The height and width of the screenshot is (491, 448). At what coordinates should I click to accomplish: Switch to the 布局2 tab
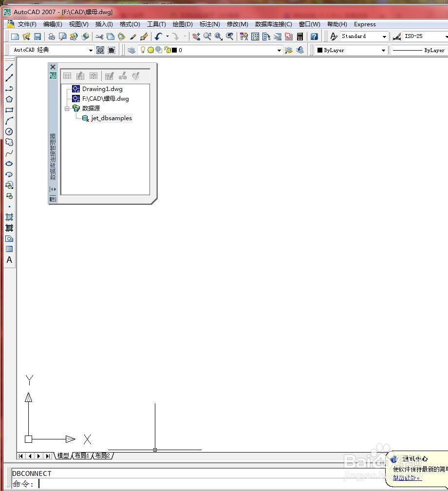(x=102, y=455)
